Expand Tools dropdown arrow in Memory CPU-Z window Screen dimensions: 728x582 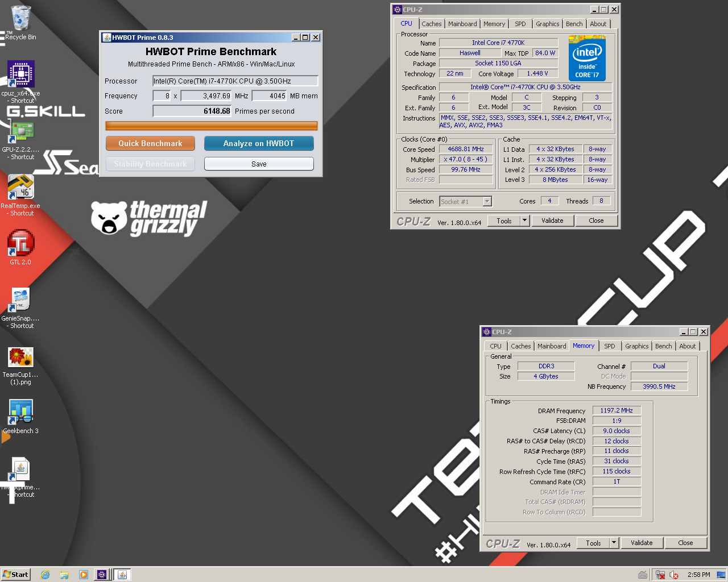point(614,543)
